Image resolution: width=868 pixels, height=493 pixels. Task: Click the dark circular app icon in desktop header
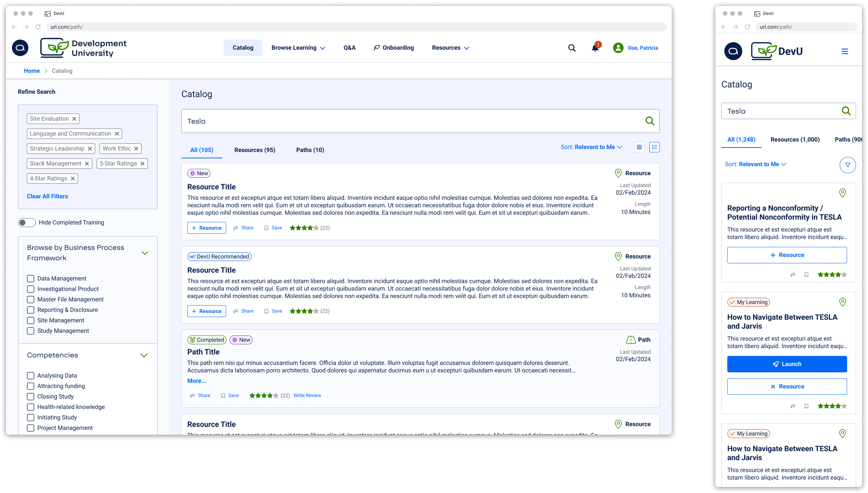(x=20, y=48)
